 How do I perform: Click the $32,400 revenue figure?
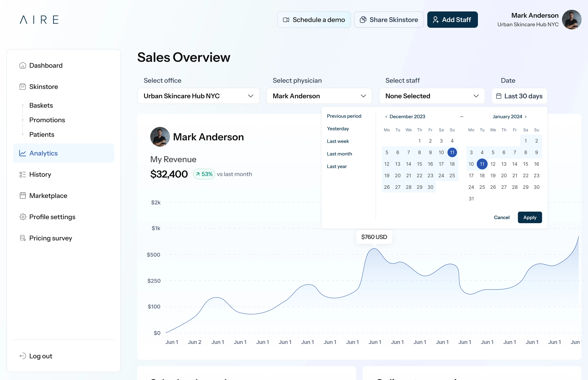(169, 174)
